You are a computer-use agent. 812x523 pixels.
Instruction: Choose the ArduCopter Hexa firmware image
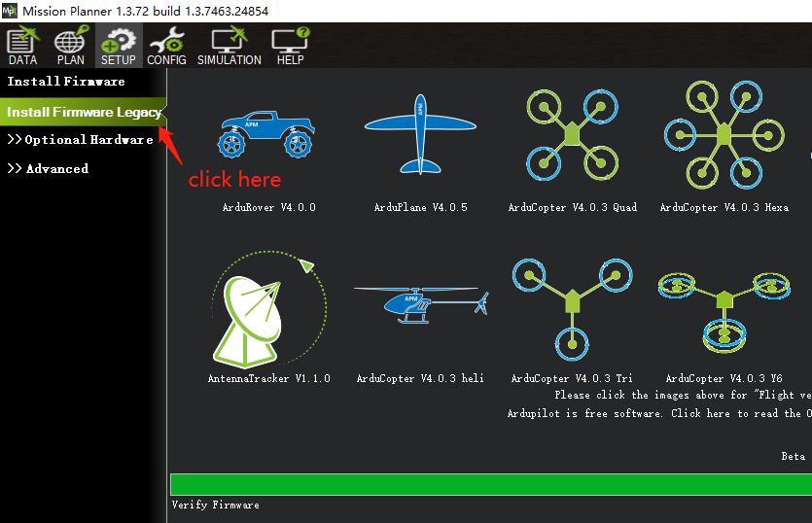click(724, 134)
